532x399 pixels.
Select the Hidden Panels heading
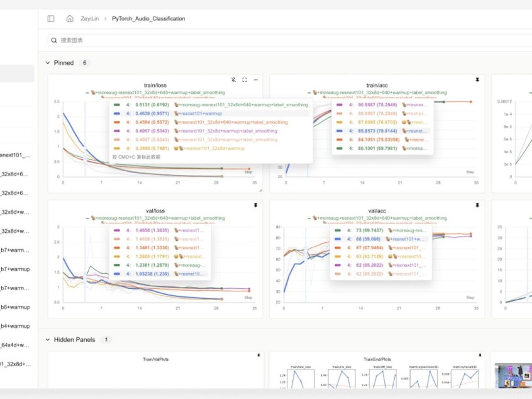point(74,340)
